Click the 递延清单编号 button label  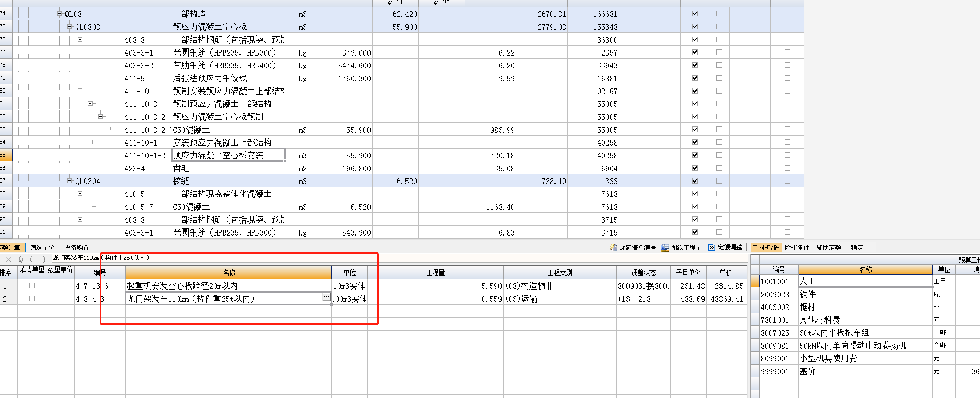tap(638, 247)
